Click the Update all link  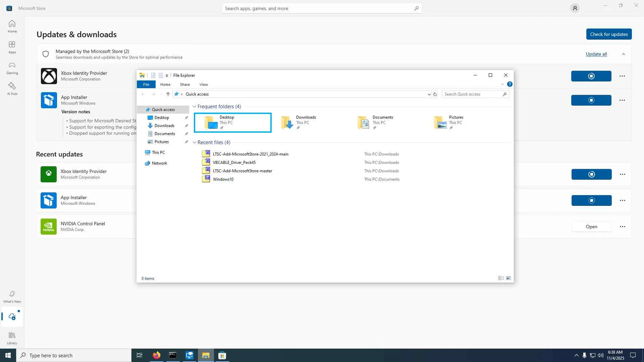(x=596, y=54)
